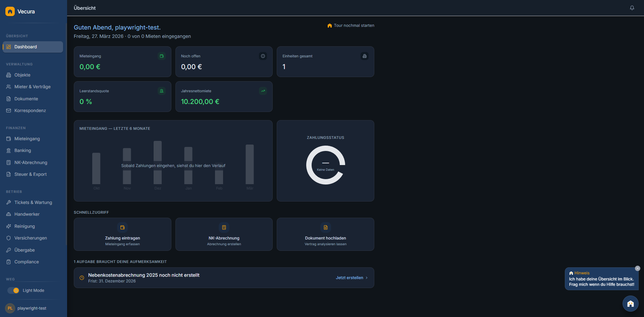This screenshot has width=644, height=317.
Task: Click the Vecura logo icon
Action: click(x=10, y=11)
